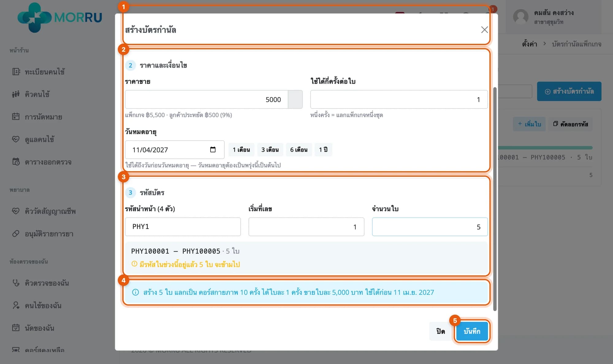This screenshot has width=613, height=364.
Task: Set expiry to 1 เดือน preset
Action: [241, 150]
